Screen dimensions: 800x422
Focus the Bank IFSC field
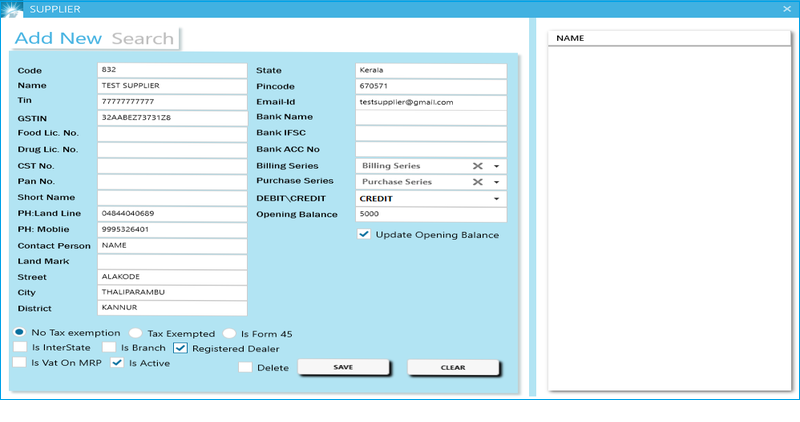click(x=431, y=133)
